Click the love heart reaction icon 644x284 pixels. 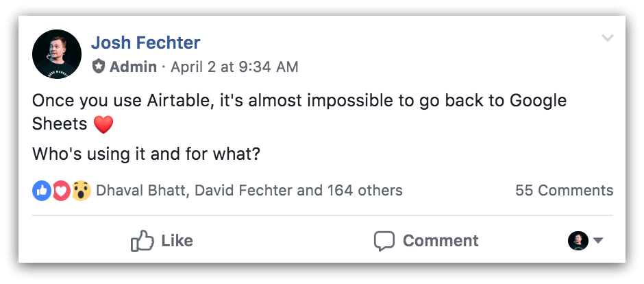click(x=61, y=191)
